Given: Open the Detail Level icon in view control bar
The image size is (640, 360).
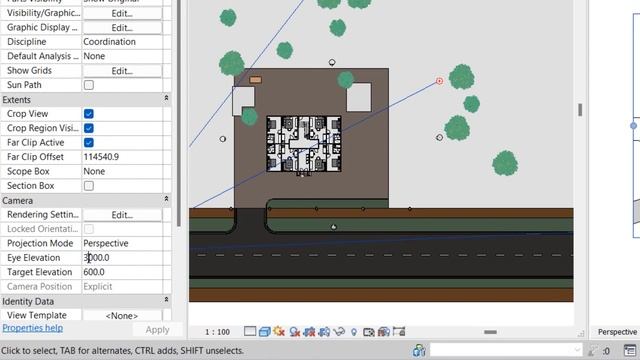Looking at the screenshot, I should point(250,331).
